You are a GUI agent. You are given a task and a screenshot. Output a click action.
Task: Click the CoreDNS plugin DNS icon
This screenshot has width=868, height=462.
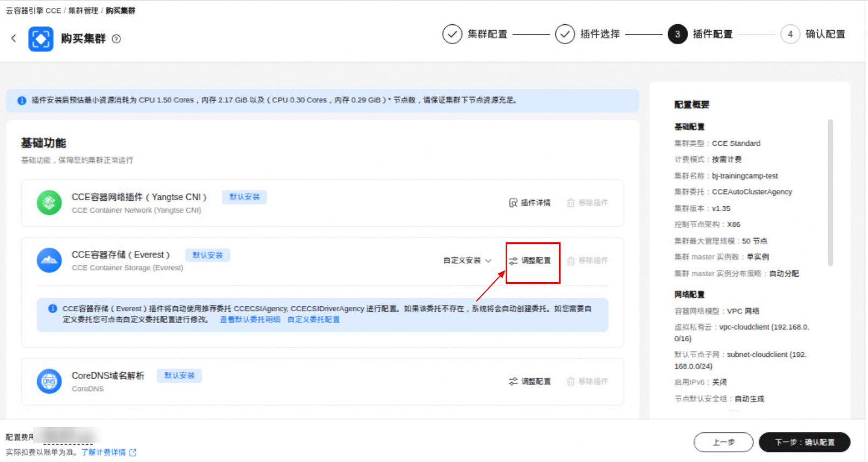pos(49,381)
